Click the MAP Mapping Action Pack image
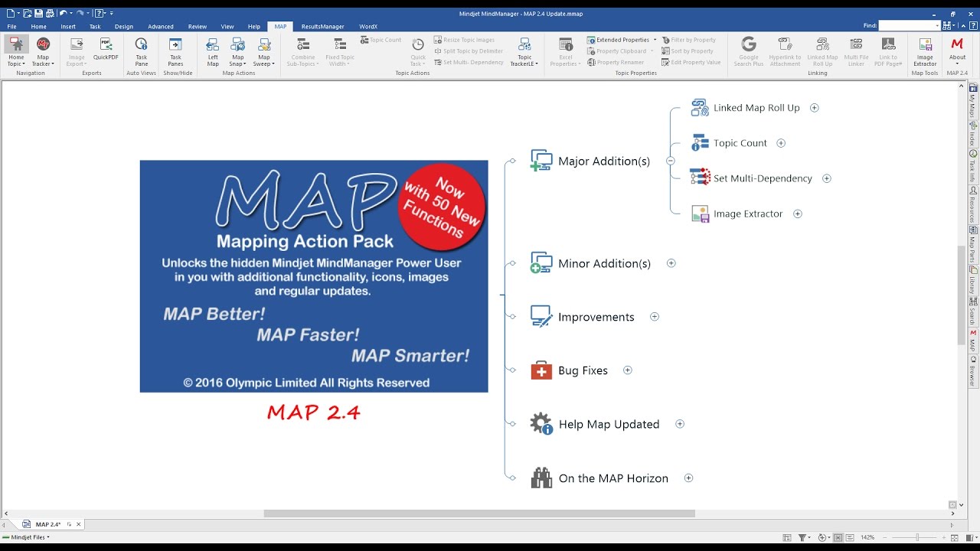The image size is (980, 551). [314, 276]
